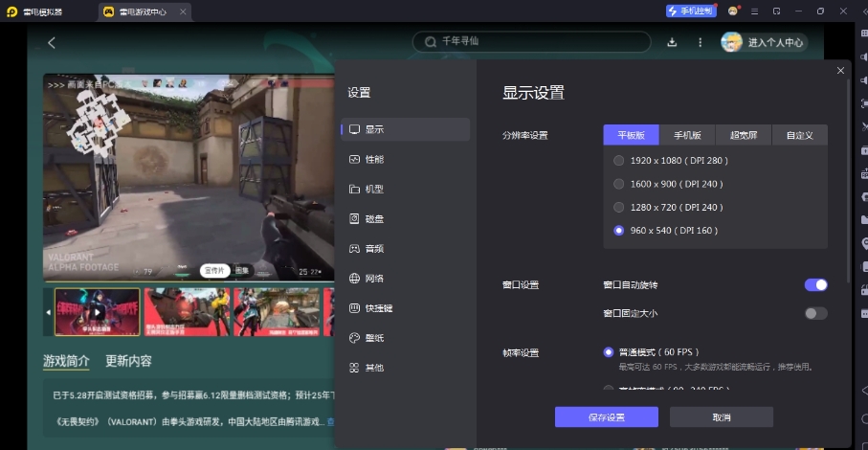
Task: Select the 图集 media filter
Action: 242,271
